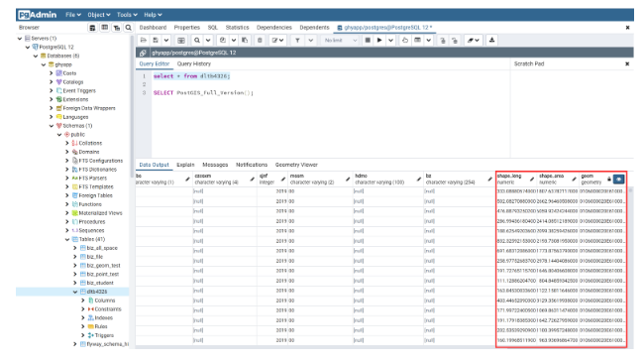The width and height of the screenshot is (644, 362).
Task: Click the Filter funnel toolbar icon
Action: 297,41
